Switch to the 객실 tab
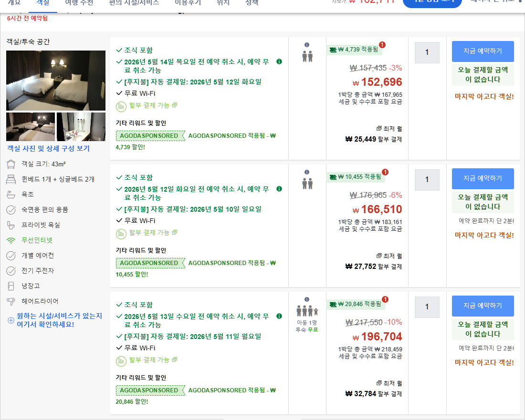 tap(43, 3)
